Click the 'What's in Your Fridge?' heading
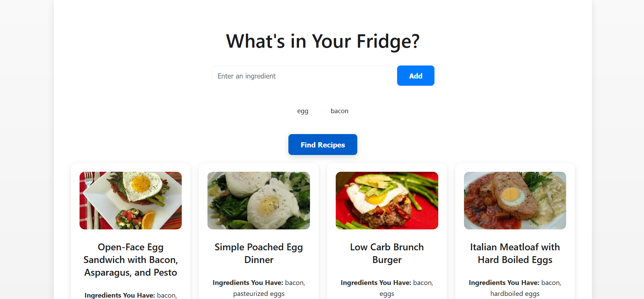644x299 pixels. point(323,41)
